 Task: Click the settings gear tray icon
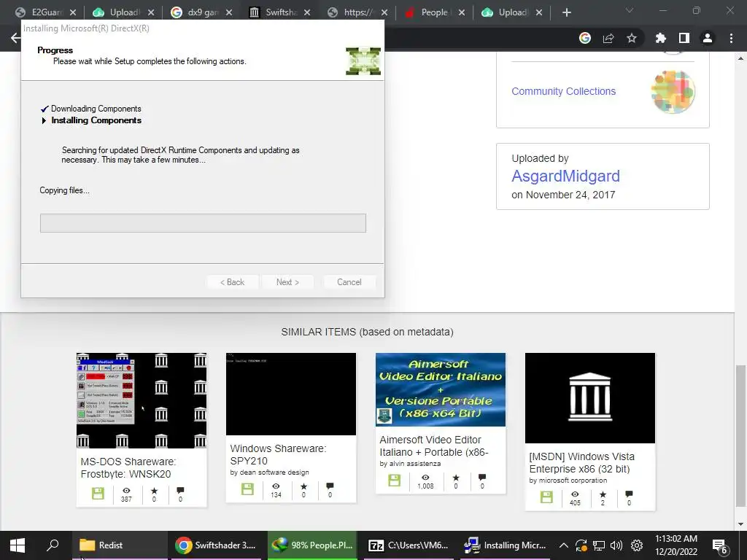(x=637, y=545)
